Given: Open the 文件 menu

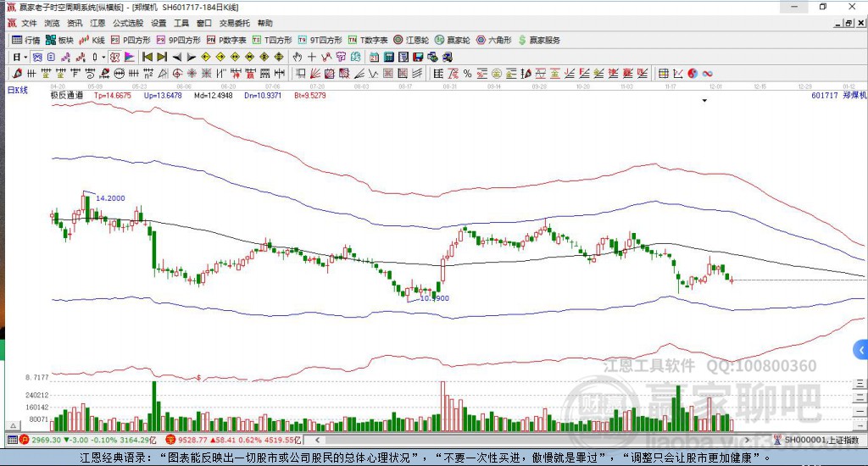Looking at the screenshot, I should point(29,23).
